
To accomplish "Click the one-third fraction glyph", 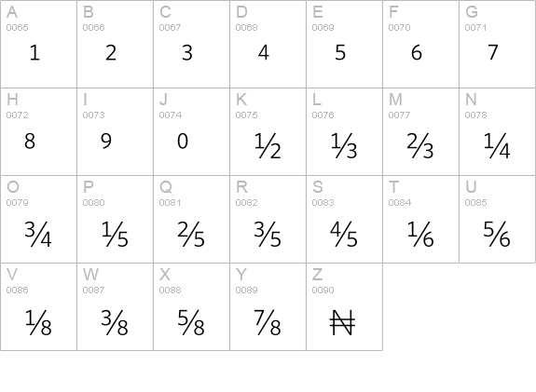I will (x=344, y=146).
